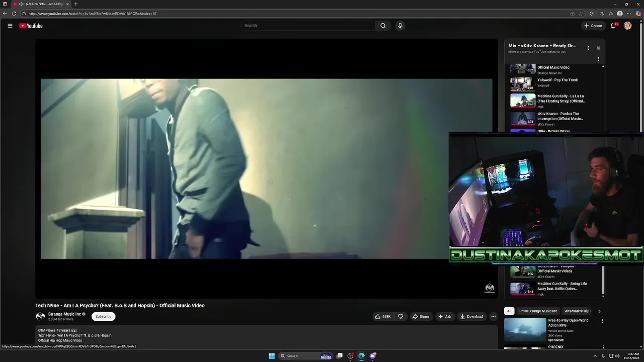Click the Windows taskbar Search box

coord(306,356)
